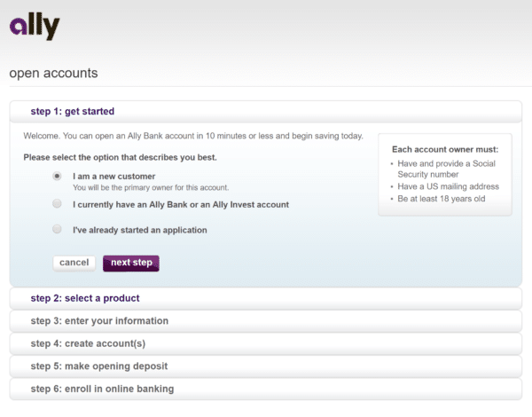Click the 'I am a new customer' label

click(114, 177)
